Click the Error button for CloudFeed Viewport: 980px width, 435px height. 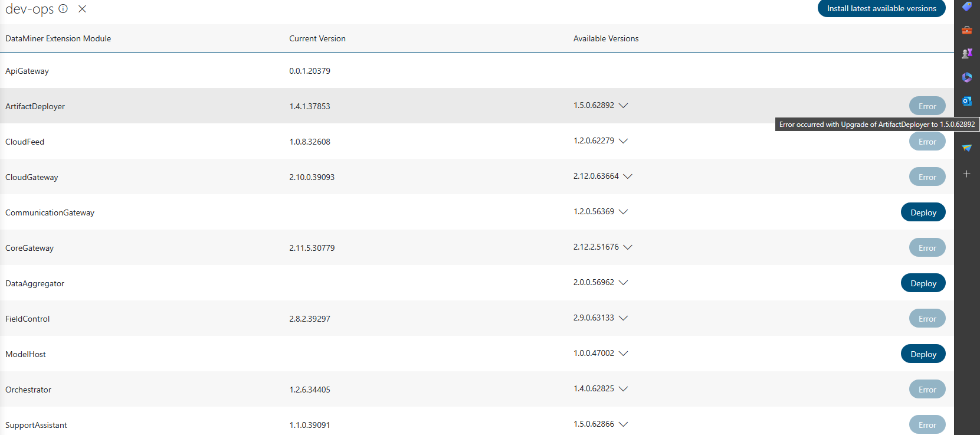pyautogui.click(x=927, y=142)
